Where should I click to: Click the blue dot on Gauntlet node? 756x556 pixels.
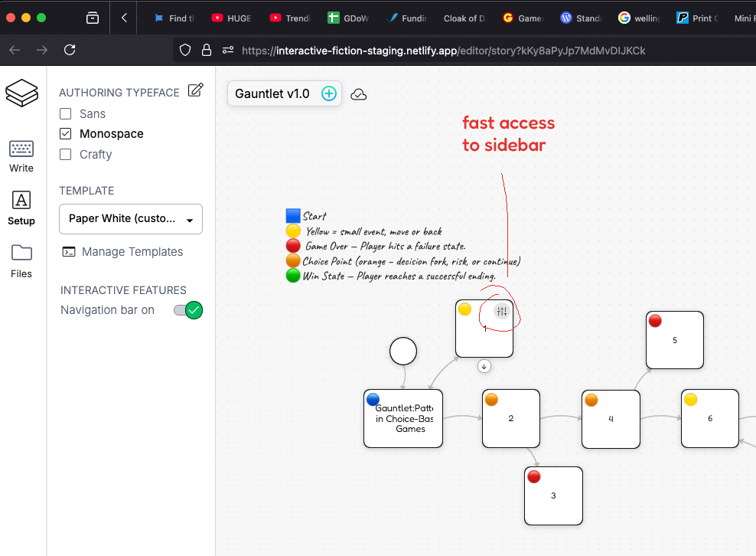pos(373,399)
